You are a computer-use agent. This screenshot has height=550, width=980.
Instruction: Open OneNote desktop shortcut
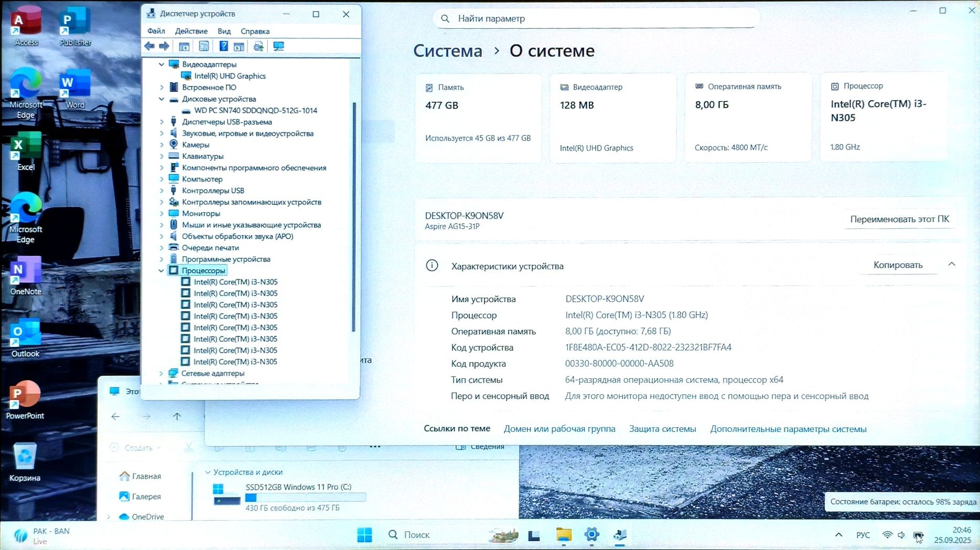point(26,276)
